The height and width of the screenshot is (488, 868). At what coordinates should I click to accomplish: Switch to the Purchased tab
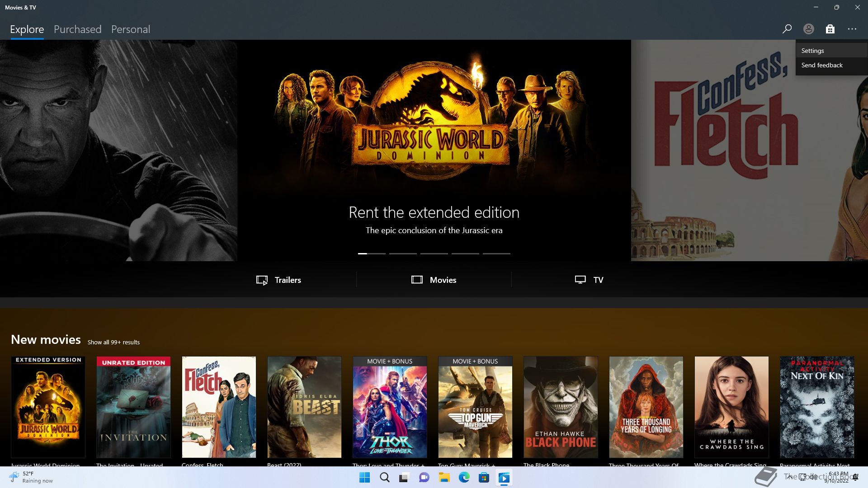[77, 29]
